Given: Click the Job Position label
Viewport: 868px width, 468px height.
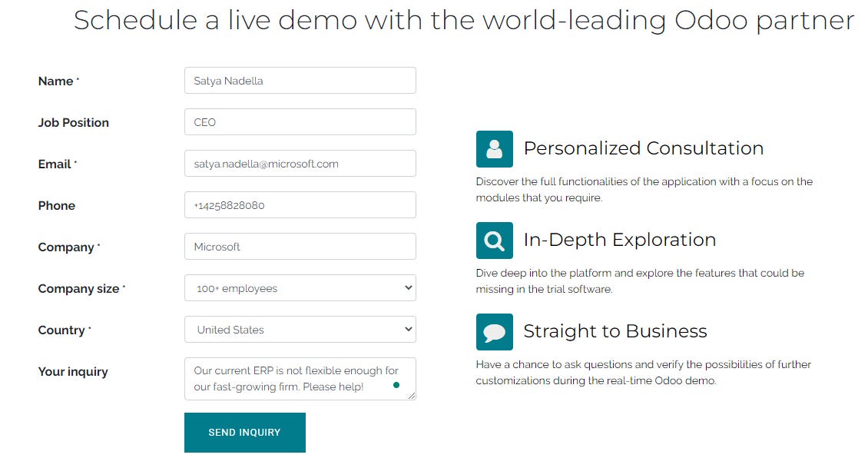Looking at the screenshot, I should (73, 122).
